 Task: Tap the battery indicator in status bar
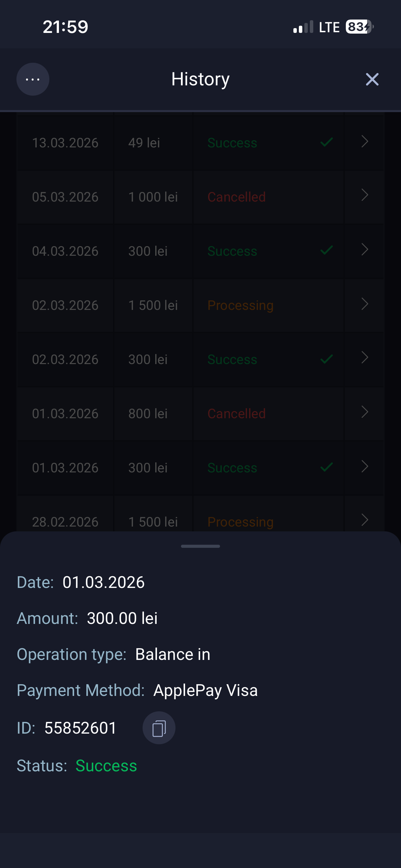pos(359,27)
